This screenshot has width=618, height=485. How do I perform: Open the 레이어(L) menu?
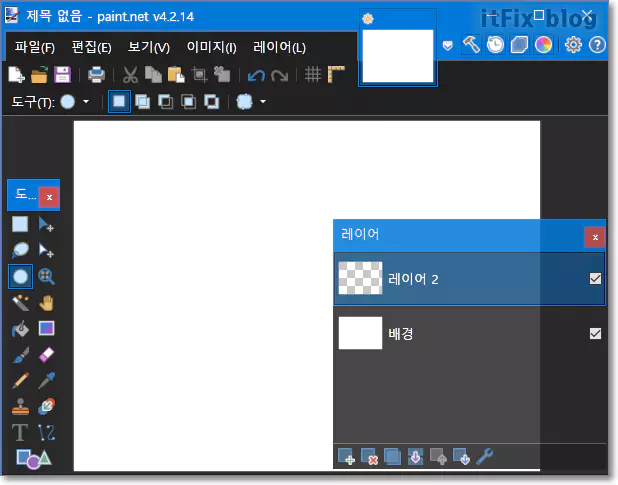[x=279, y=47]
